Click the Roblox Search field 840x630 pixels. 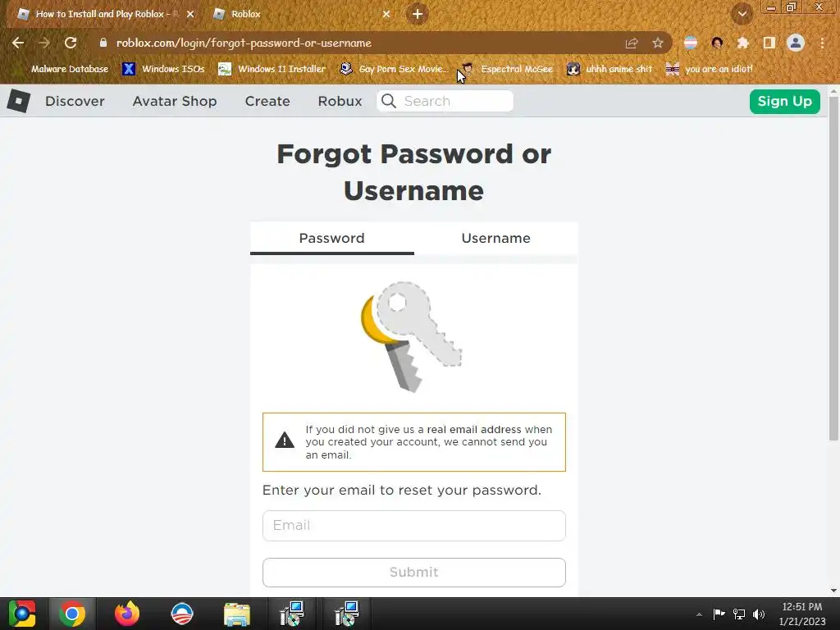445,101
